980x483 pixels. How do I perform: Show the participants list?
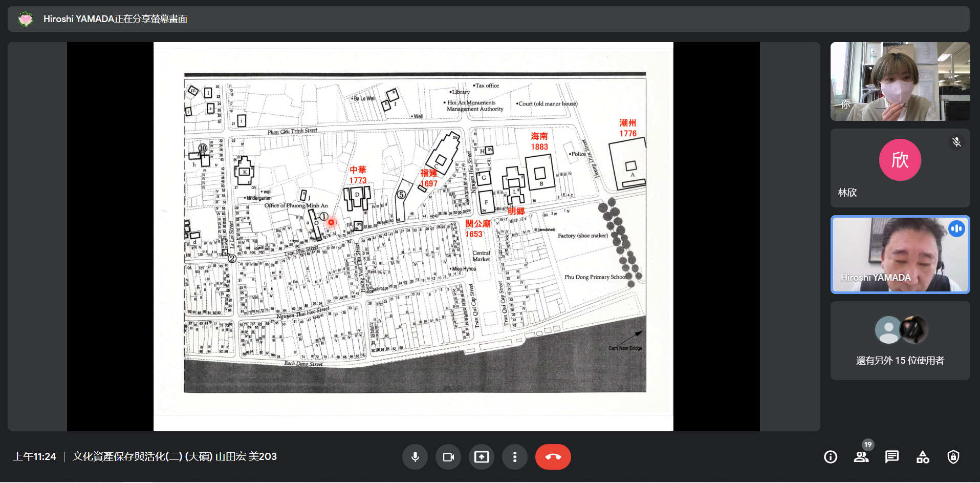pos(861,457)
